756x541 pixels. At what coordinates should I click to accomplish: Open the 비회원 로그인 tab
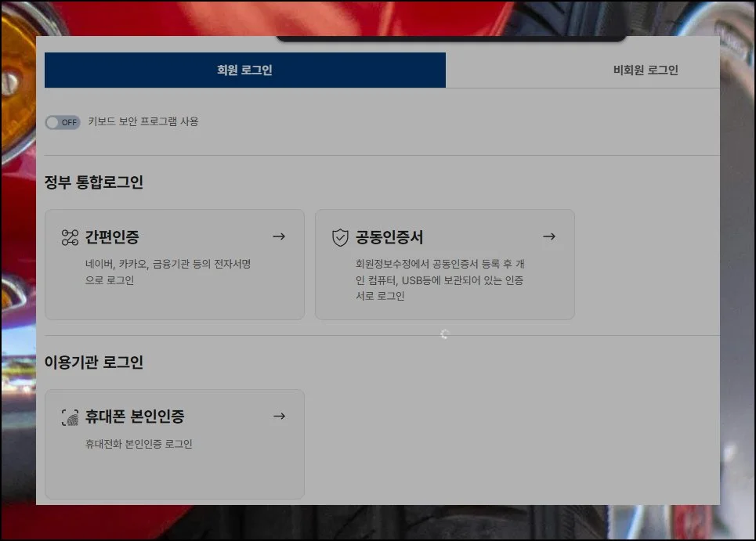(x=645, y=70)
